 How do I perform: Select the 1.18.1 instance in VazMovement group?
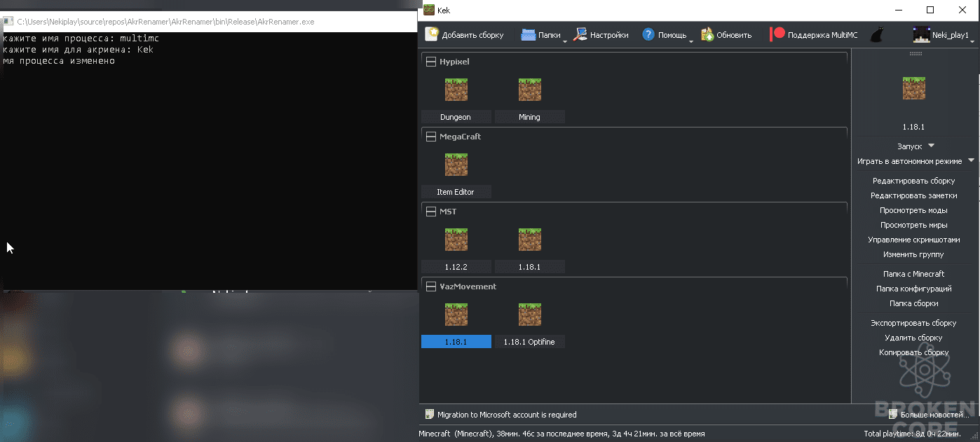pos(456,315)
